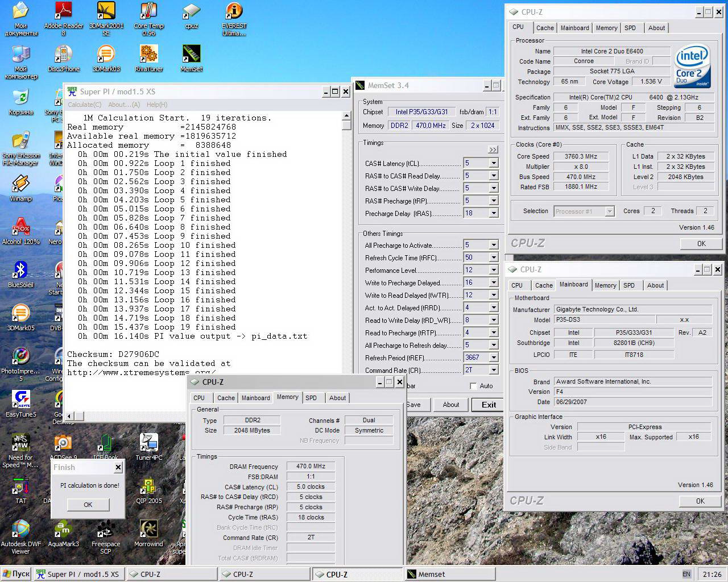This screenshot has height=582, width=728.
Task: Open the BlueSoleil desktop icon
Action: point(20,275)
